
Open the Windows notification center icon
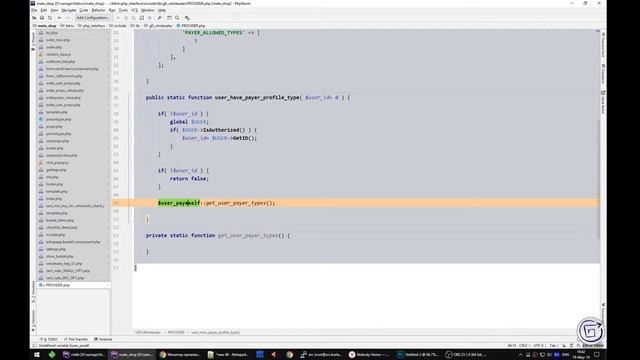[597, 355]
